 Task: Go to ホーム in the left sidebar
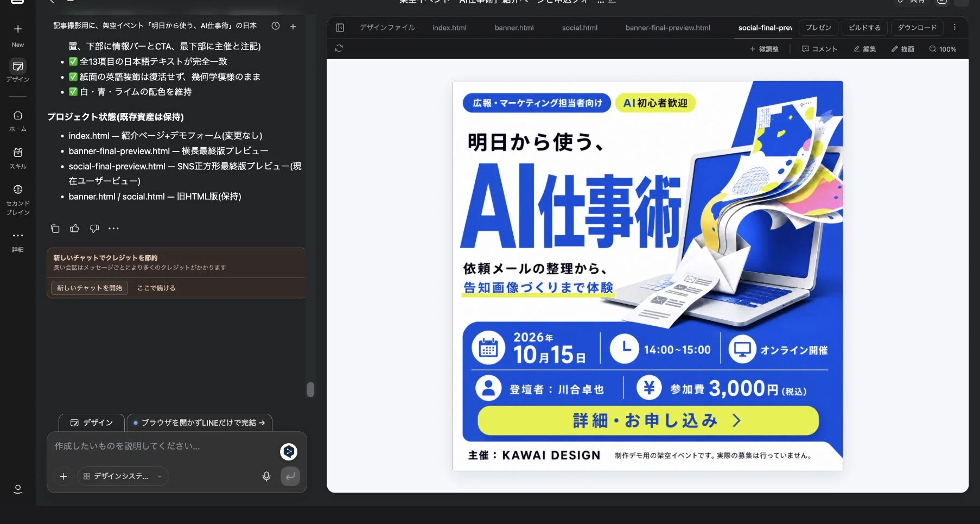tap(18, 121)
